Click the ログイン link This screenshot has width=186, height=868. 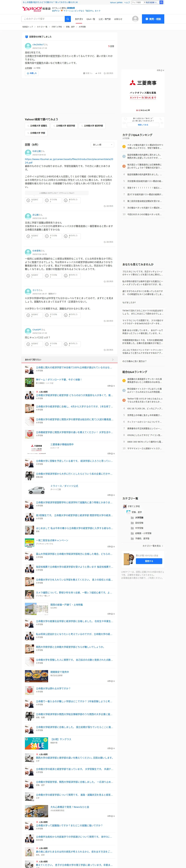[x=56, y=11]
